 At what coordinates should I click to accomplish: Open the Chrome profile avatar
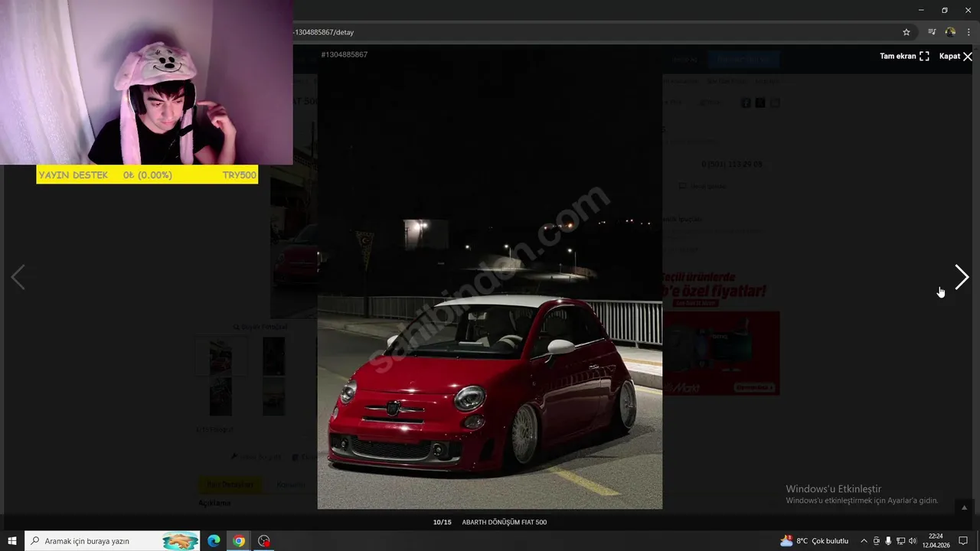950,32
